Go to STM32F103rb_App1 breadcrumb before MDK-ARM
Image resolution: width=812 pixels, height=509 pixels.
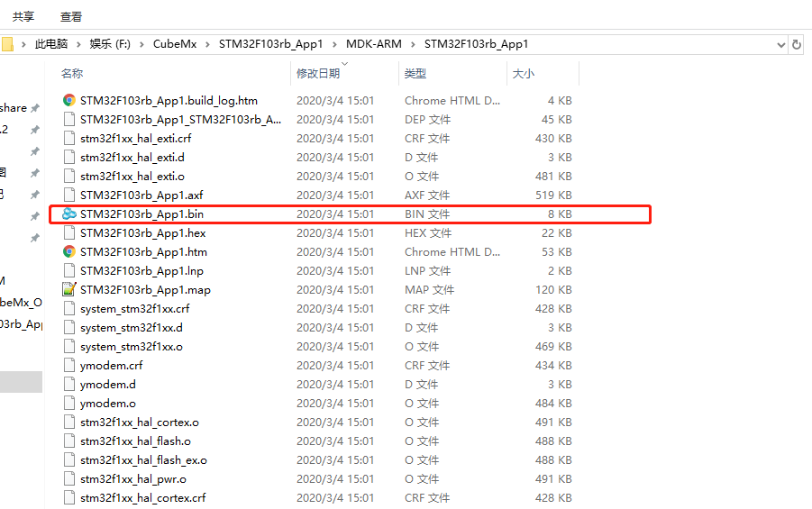pyautogui.click(x=270, y=44)
